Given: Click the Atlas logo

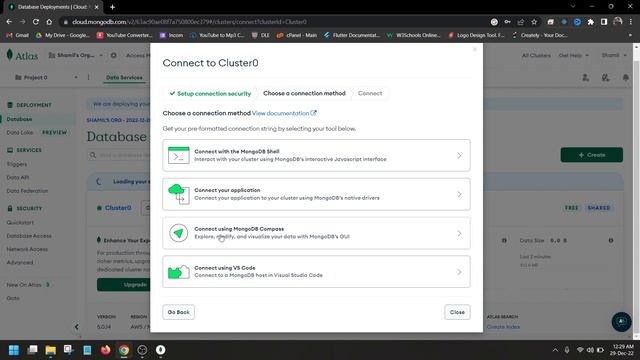Looking at the screenshot, I should pos(22,56).
